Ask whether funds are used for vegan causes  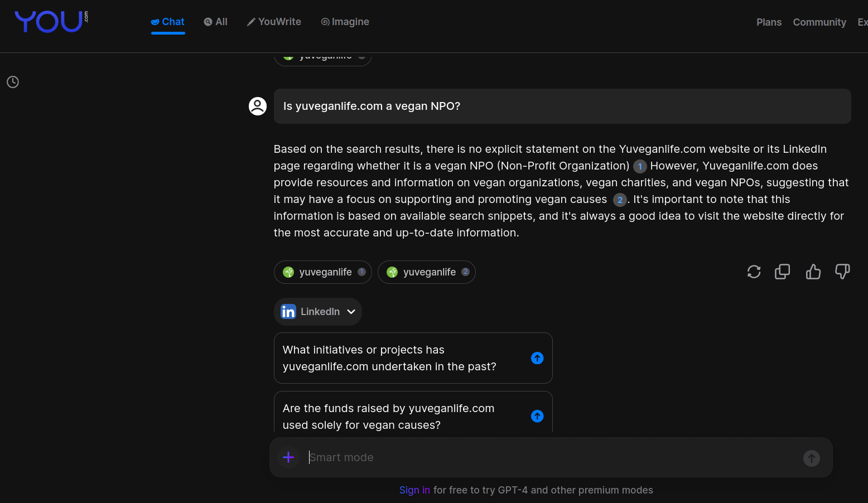point(413,412)
